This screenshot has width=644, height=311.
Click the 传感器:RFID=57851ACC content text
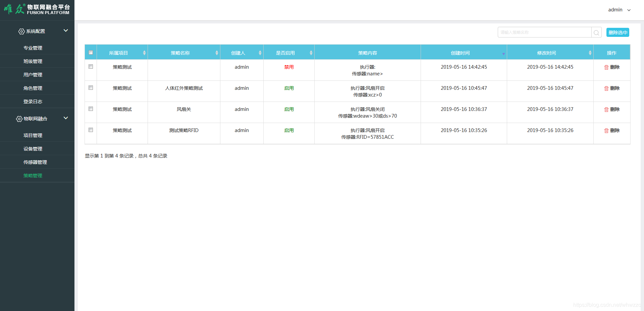(368, 137)
